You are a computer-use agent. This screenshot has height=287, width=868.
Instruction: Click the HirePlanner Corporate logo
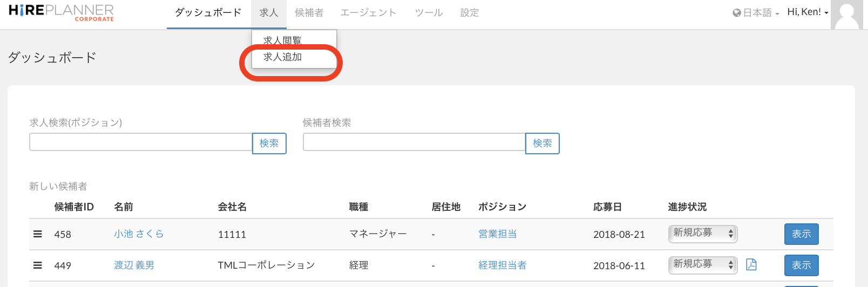click(x=61, y=12)
